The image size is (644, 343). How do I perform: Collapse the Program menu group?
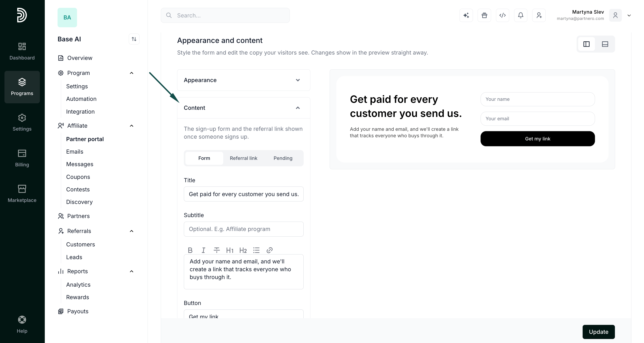131,73
